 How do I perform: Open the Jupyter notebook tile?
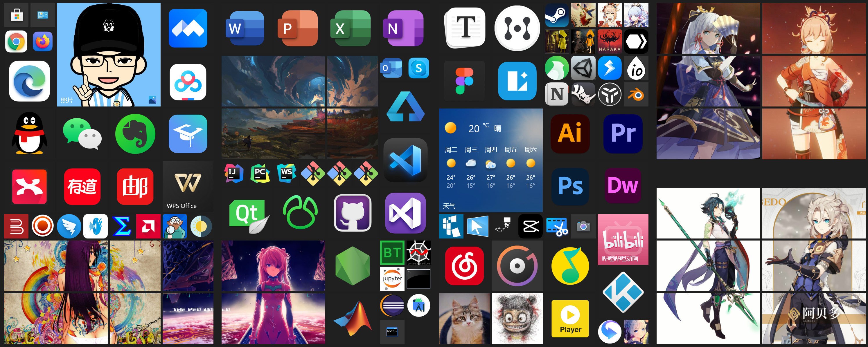pos(392,279)
